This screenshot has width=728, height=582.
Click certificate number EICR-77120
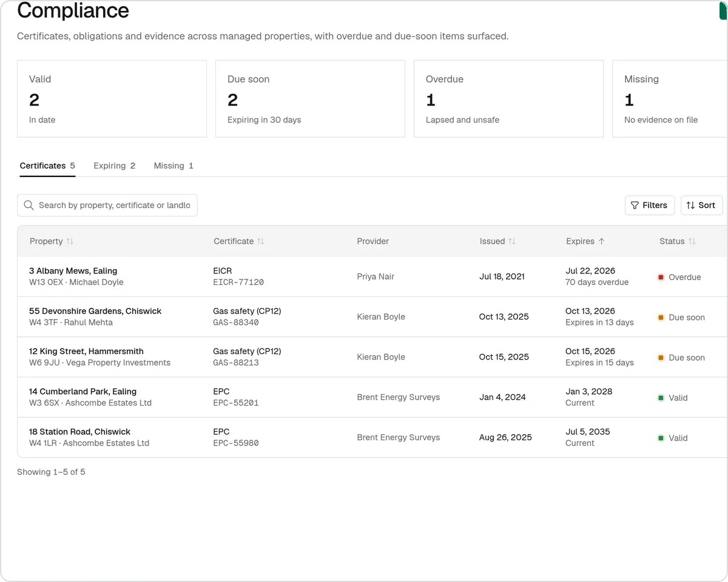tap(238, 283)
